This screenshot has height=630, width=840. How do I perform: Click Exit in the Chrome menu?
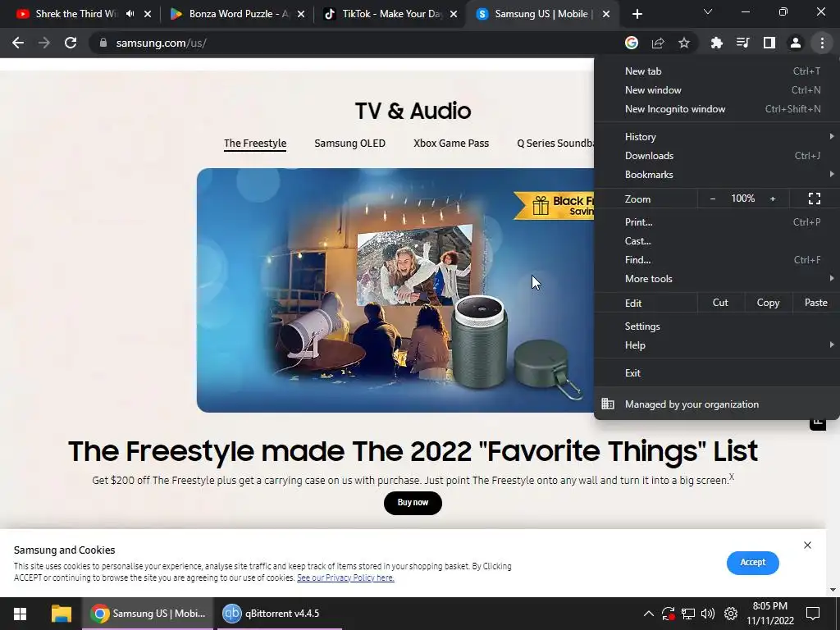717,373
